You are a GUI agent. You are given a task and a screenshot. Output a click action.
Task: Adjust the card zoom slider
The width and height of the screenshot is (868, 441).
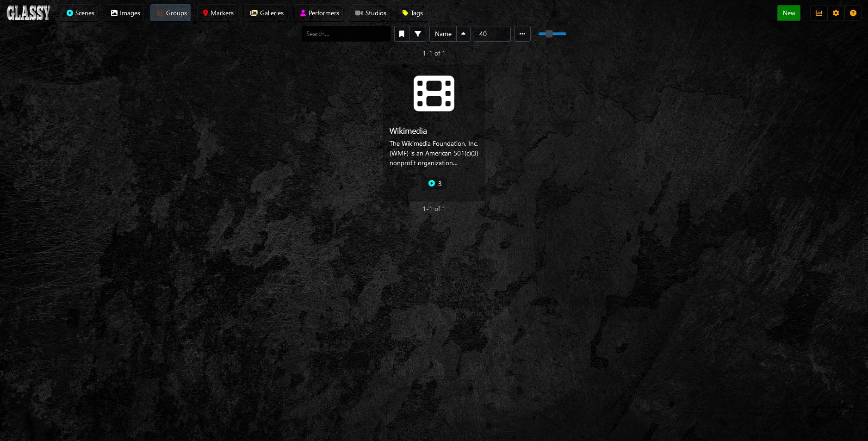point(552,34)
